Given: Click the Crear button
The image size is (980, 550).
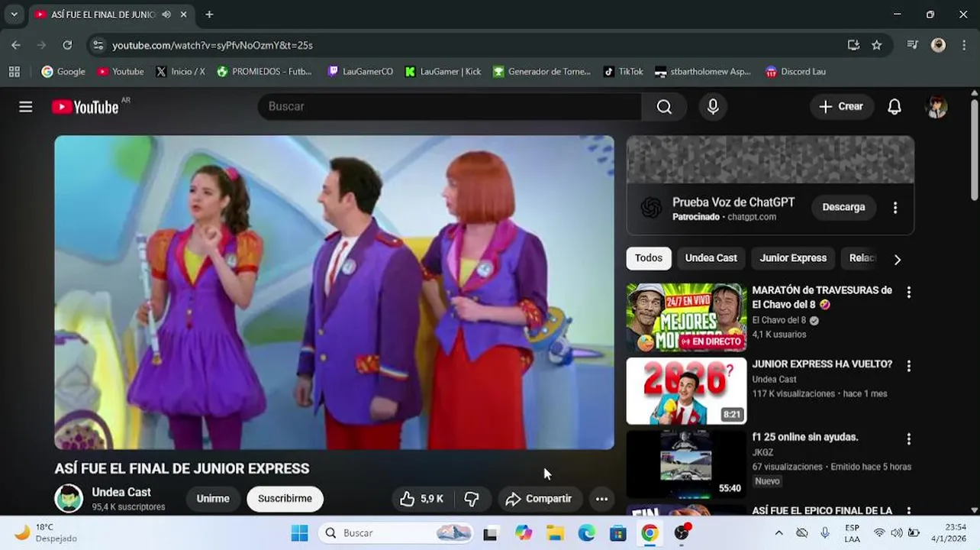Looking at the screenshot, I should (x=840, y=107).
